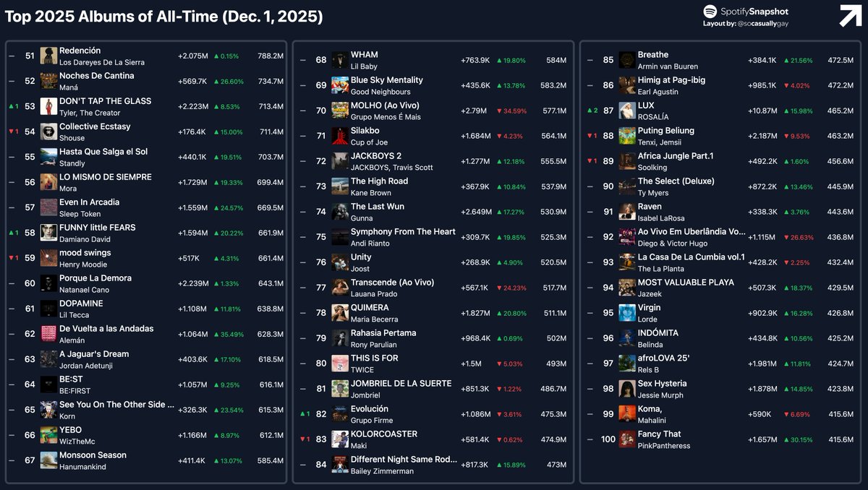868x490 pixels.
Task: Click the artist name Grupo Firme
Action: pos(371,421)
